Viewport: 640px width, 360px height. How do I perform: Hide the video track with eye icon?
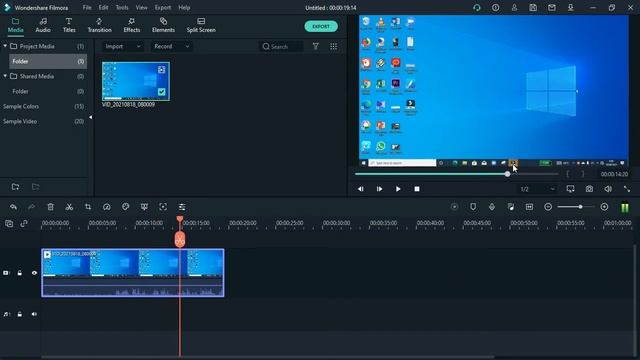coord(34,273)
